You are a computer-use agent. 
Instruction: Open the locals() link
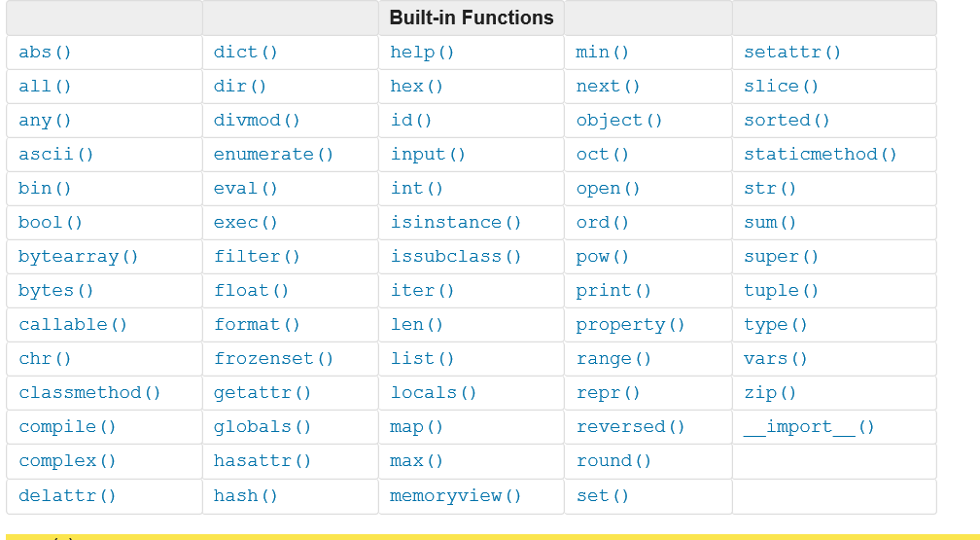tap(434, 393)
